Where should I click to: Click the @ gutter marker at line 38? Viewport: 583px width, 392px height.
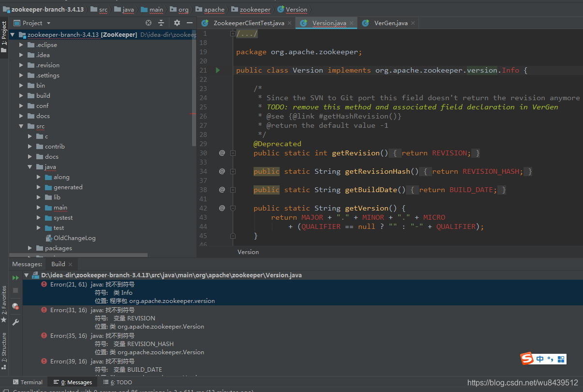[x=222, y=190]
